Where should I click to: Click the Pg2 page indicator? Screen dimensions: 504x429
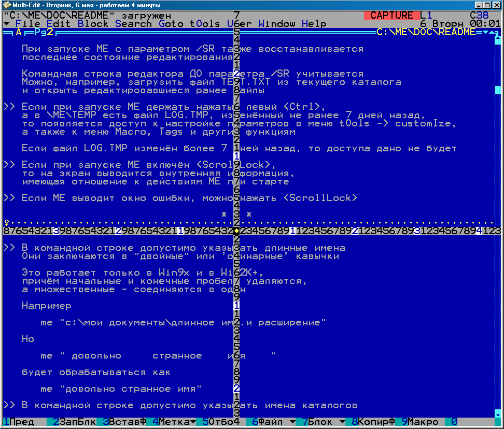coord(44,32)
